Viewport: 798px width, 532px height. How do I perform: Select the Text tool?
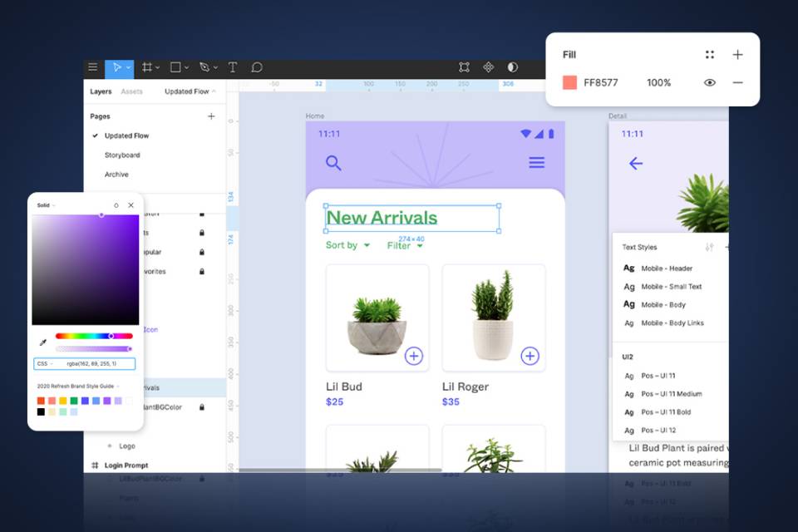coord(233,67)
